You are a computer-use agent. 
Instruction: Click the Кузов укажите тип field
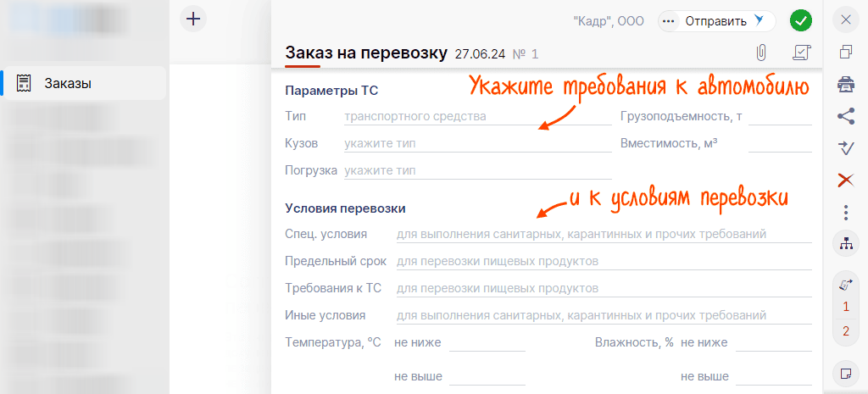(478, 144)
